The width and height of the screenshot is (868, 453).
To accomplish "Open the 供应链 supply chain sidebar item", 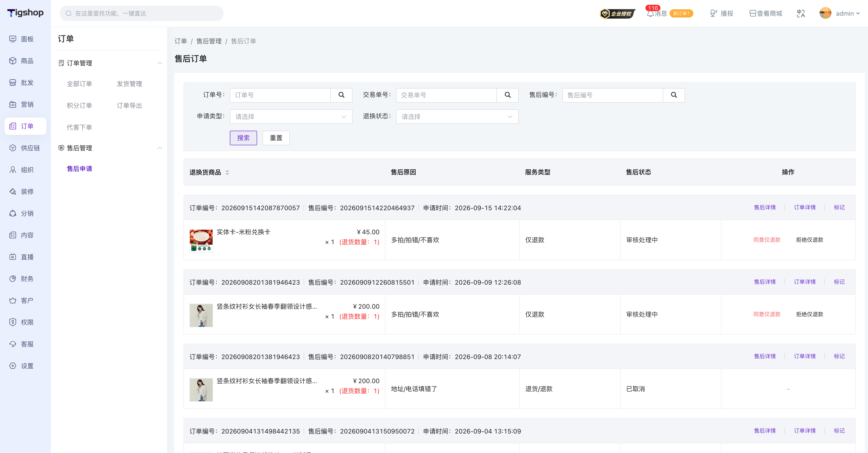I will (25, 148).
